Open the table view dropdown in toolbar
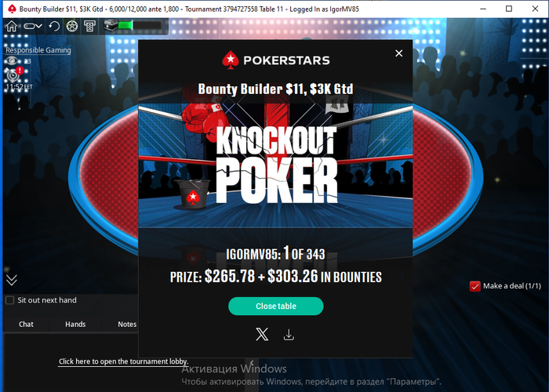Screen dimensions: 549x392 pyautogui.click(x=33, y=26)
